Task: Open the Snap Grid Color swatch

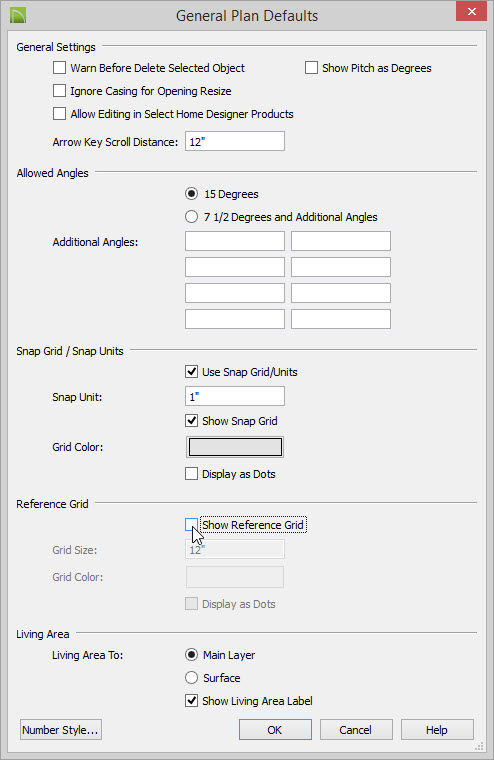Action: (x=235, y=447)
